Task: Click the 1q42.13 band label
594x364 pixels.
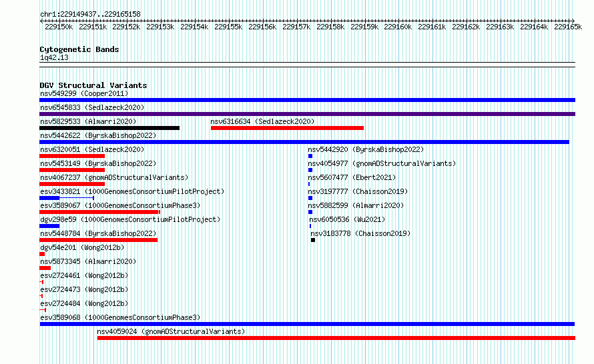Action: pyautogui.click(x=54, y=57)
